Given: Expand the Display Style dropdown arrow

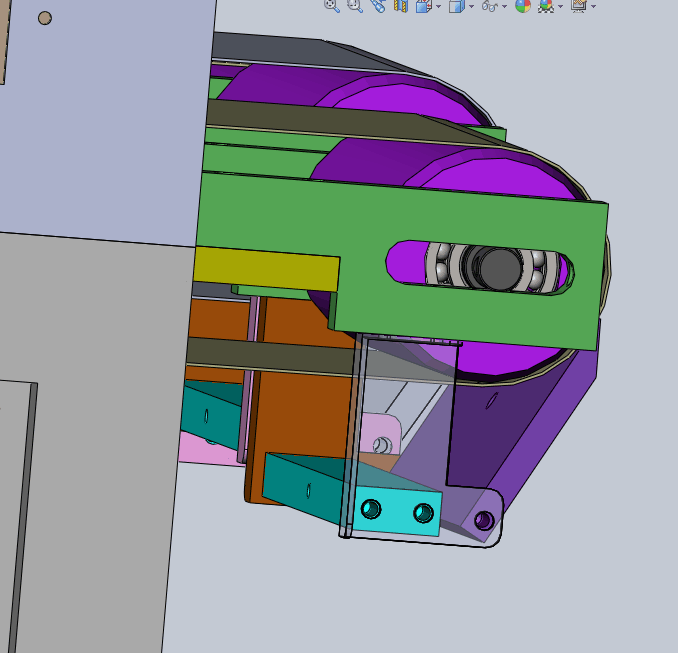Looking at the screenshot, I should [x=471, y=6].
